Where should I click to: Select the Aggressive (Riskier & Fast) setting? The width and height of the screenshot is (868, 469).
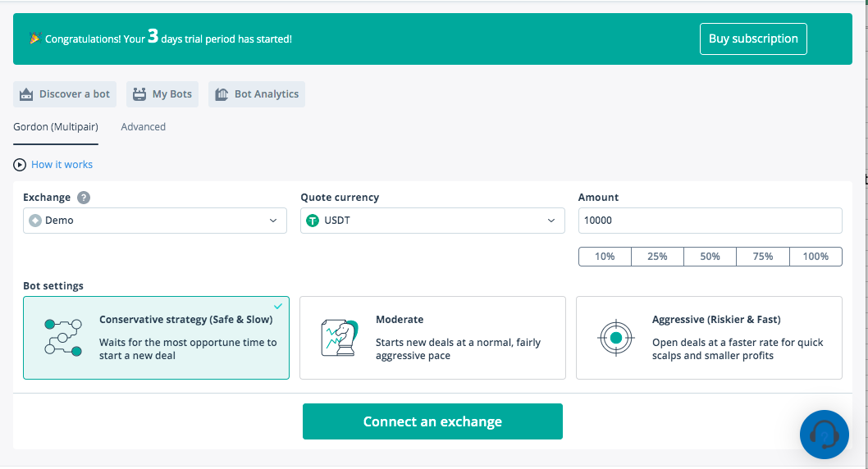(709, 338)
